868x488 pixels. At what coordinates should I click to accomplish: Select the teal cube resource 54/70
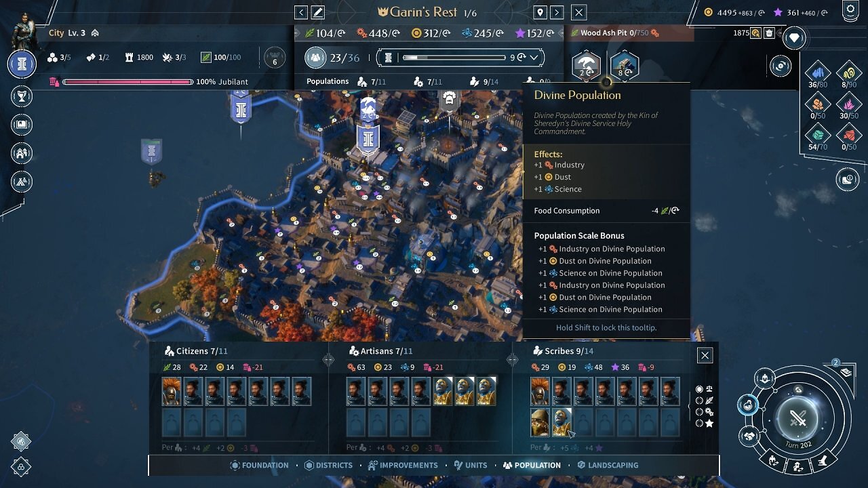click(818, 138)
